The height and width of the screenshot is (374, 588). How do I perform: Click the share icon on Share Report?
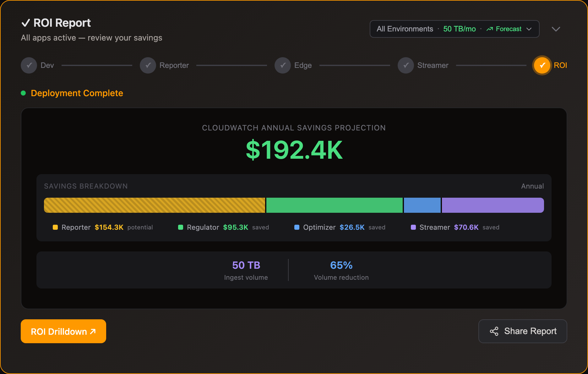494,331
